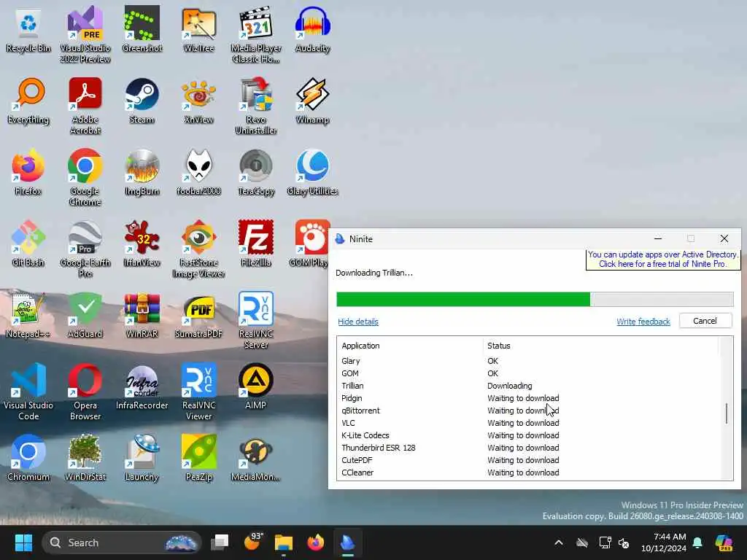The width and height of the screenshot is (747, 560).
Task: Select the TeraCopy desktop icon
Action: [x=256, y=173]
